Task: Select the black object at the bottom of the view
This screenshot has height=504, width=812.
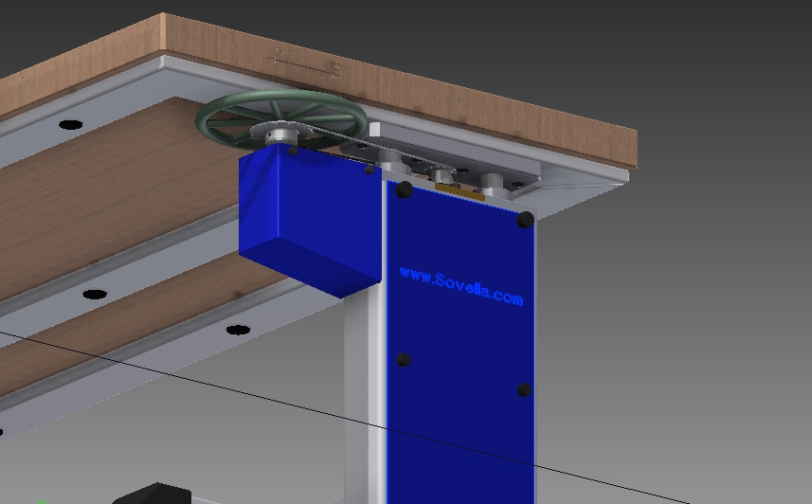Action: point(152,494)
